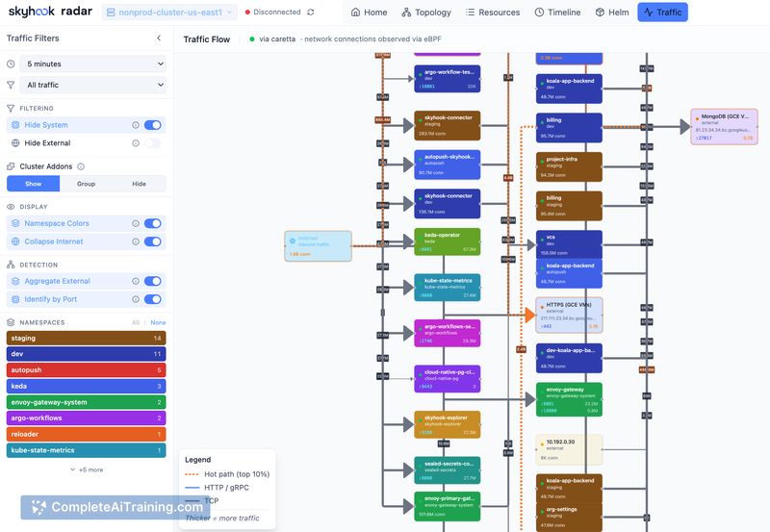Click the Namespaces stack icon
This screenshot has width=770, height=532.
coord(11,322)
